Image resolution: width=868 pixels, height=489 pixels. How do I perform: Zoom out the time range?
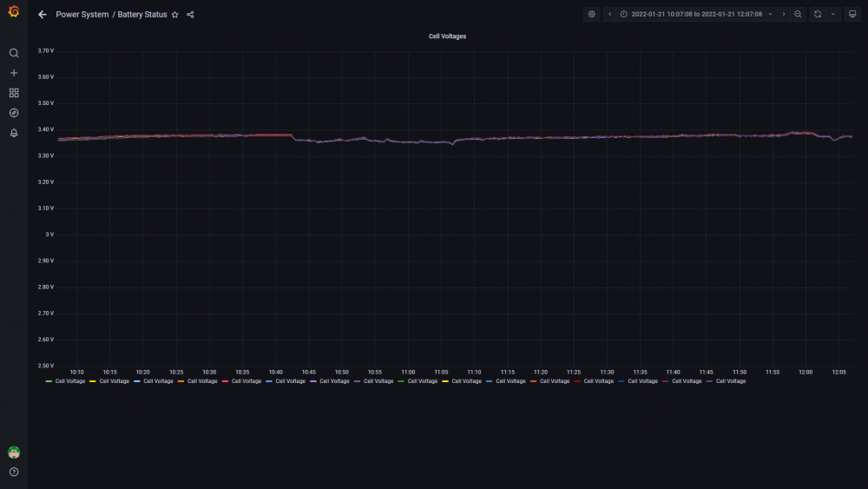(x=798, y=15)
